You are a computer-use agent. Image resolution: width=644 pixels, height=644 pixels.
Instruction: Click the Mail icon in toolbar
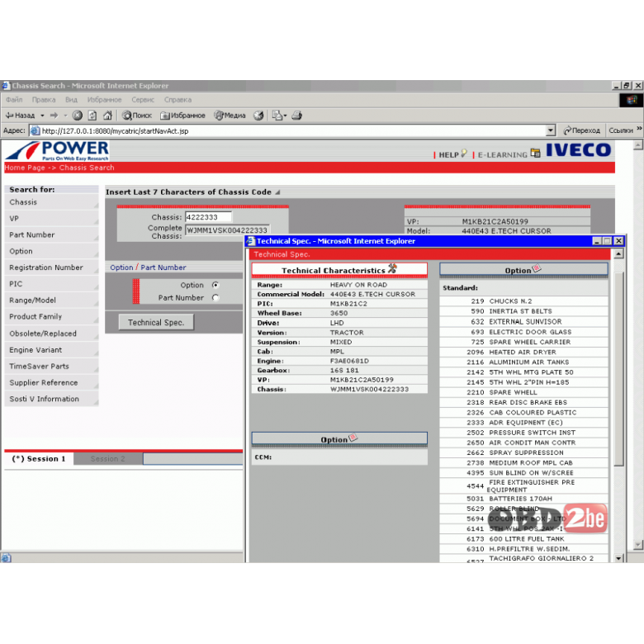tap(279, 116)
